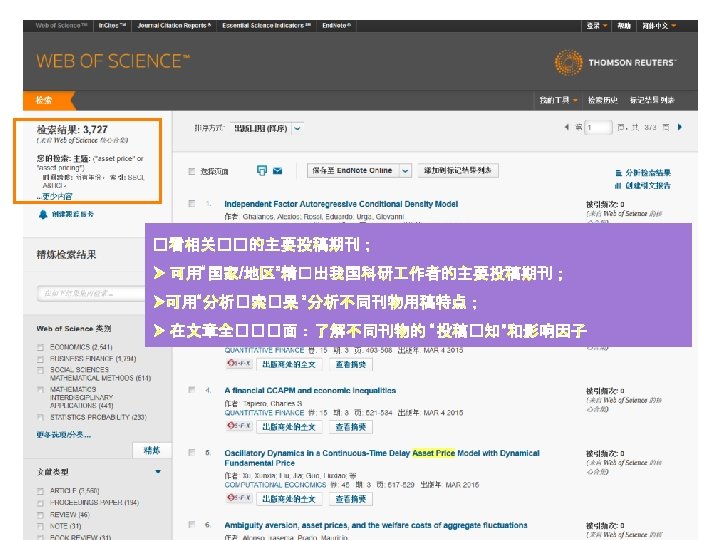Go to next results page arrow
Viewport: 720px width, 540px height.
(680, 127)
